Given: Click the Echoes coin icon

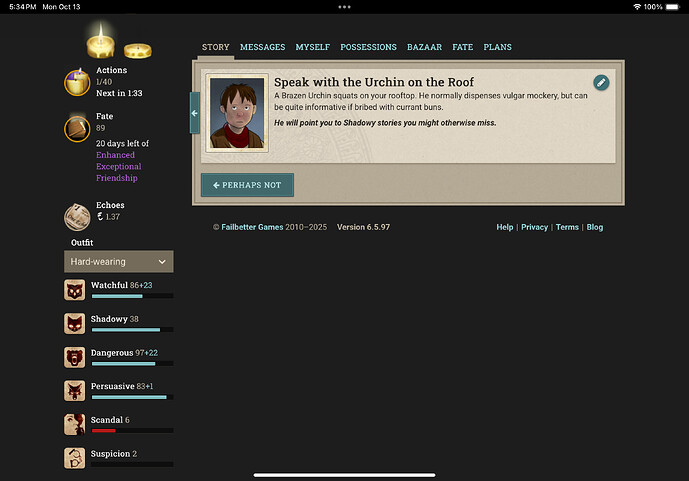Looking at the screenshot, I should pos(77,216).
